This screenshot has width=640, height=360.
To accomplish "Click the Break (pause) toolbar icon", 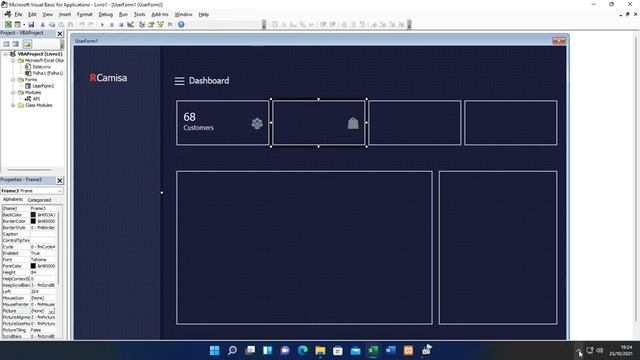I will 111,24.
